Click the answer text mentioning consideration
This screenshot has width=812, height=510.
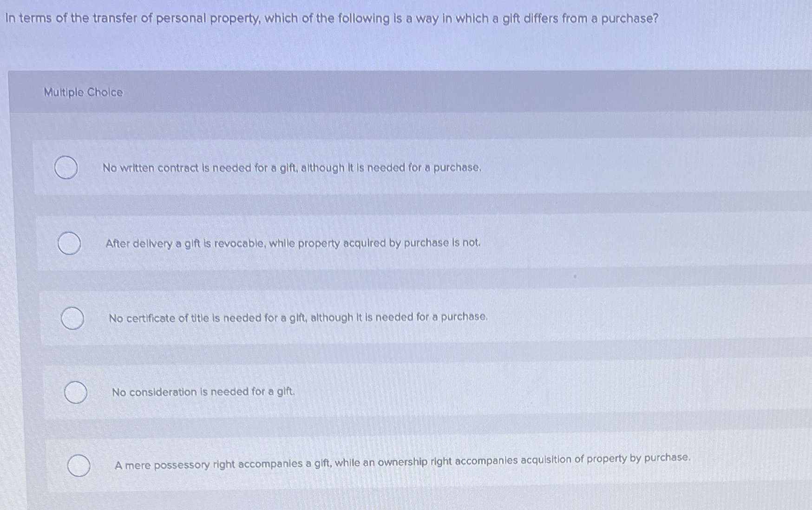point(203,392)
